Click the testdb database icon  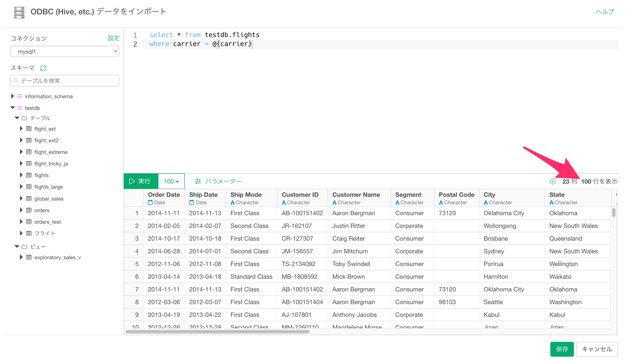coord(20,108)
